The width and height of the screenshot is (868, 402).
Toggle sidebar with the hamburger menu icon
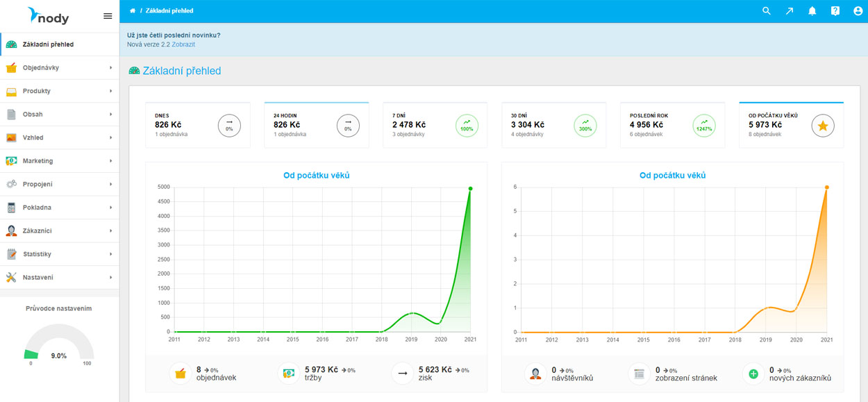point(108,16)
